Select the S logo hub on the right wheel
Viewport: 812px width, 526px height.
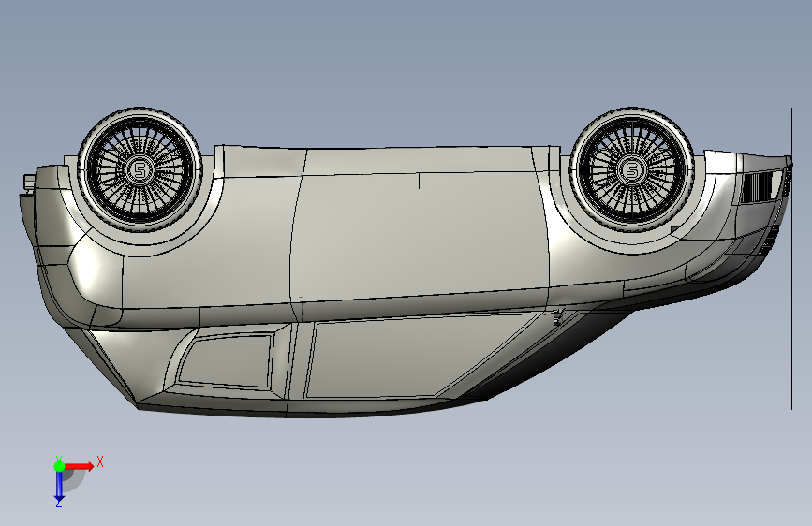click(x=630, y=169)
